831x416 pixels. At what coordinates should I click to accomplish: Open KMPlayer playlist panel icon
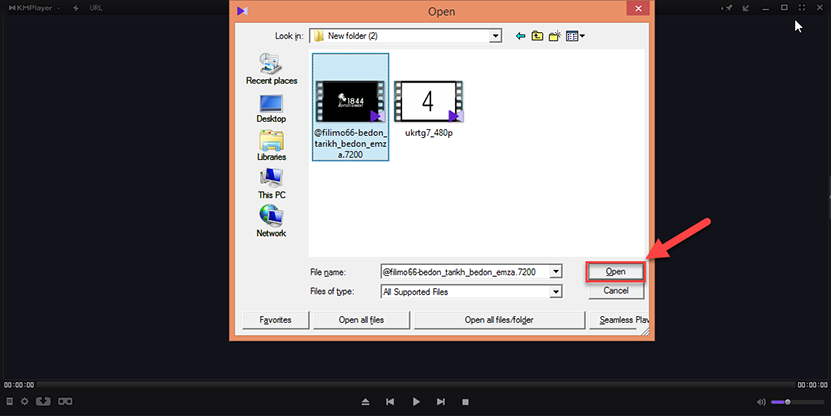click(10, 402)
